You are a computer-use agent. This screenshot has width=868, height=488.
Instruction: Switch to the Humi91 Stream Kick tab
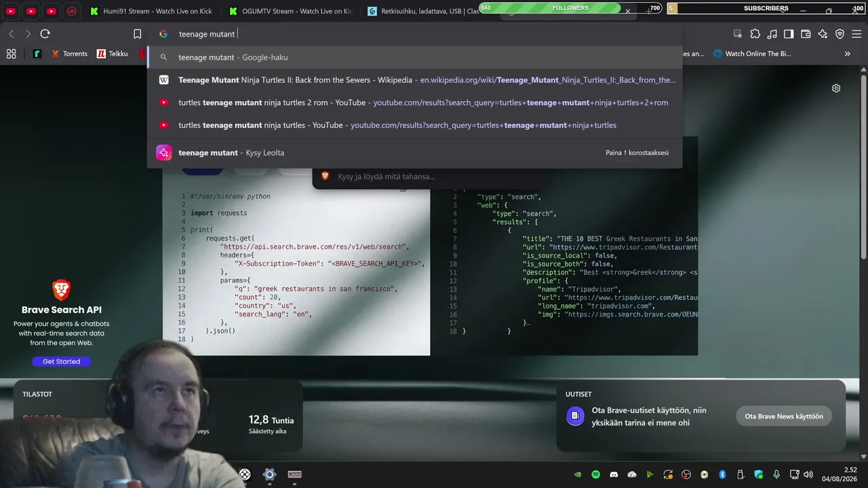point(151,11)
